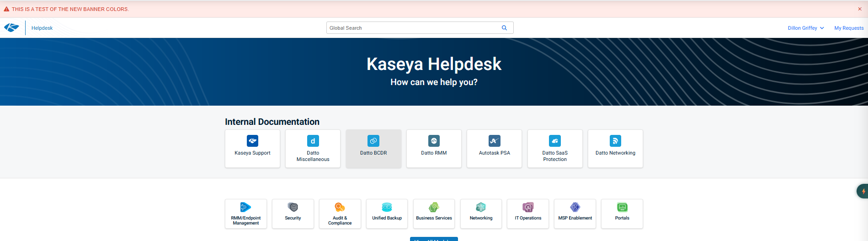This screenshot has width=868, height=241.
Task: Click the Helpdesk header link
Action: point(42,28)
